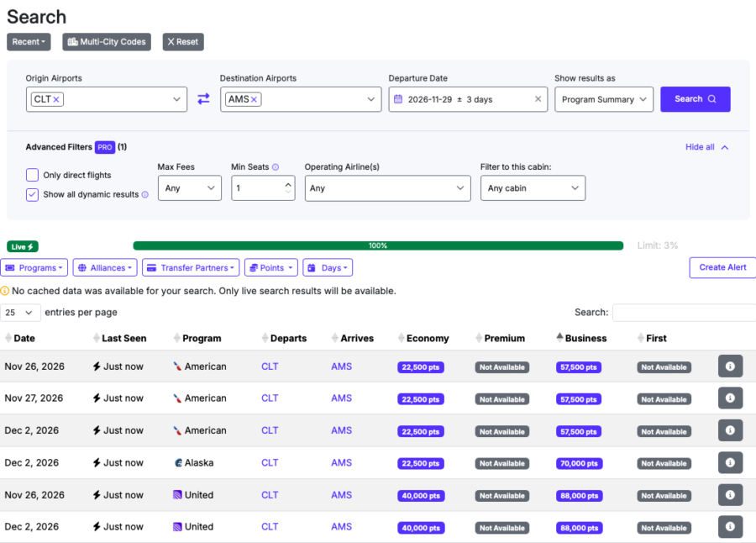This screenshot has width=756, height=543.
Task: Open Transfer Partners filter menu
Action: 191,268
